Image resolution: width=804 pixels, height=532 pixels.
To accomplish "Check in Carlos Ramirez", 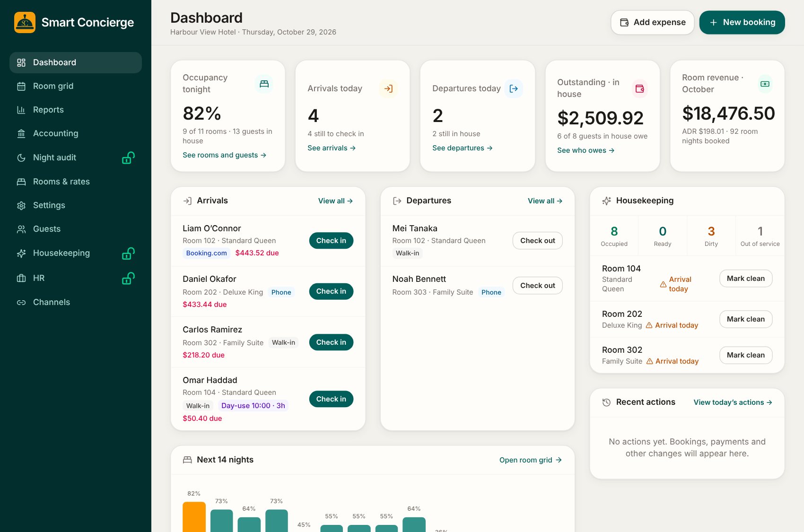I will click(331, 342).
